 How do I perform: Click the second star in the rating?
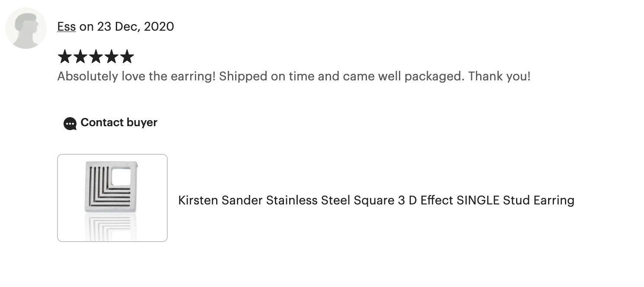[x=80, y=57]
